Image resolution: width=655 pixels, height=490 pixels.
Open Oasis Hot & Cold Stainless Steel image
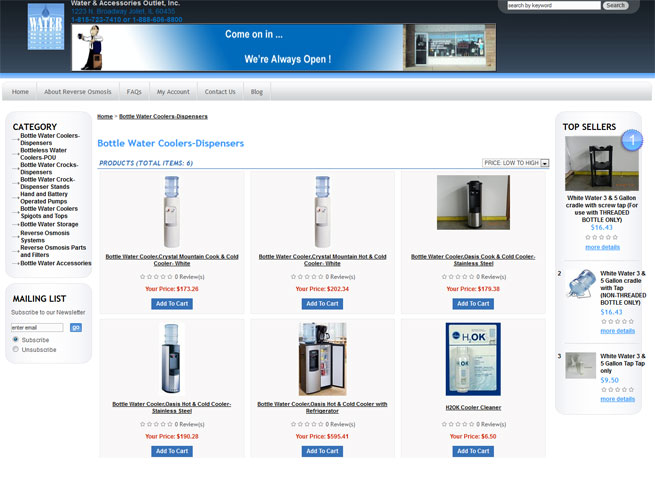pos(171,358)
